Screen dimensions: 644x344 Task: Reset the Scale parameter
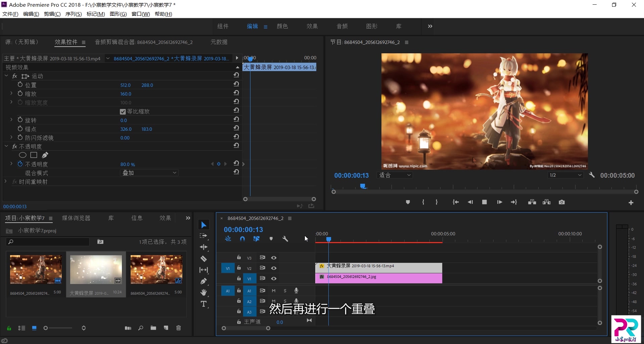click(236, 93)
